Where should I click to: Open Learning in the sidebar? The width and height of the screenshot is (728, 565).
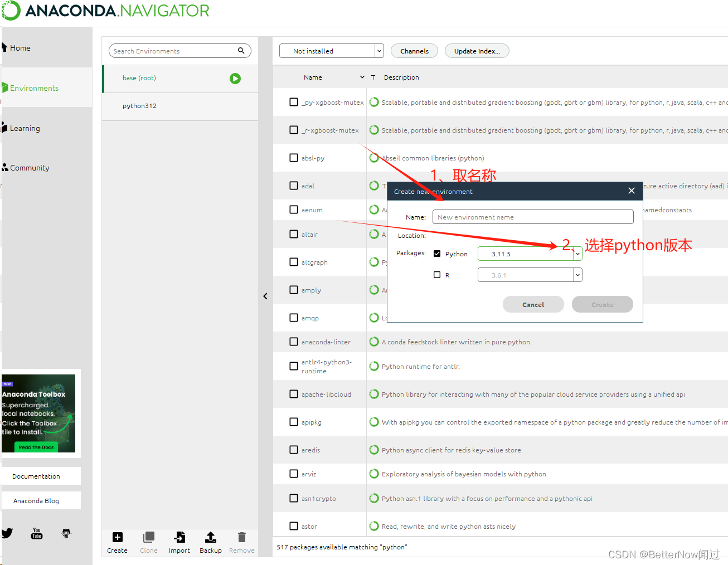click(x=25, y=128)
